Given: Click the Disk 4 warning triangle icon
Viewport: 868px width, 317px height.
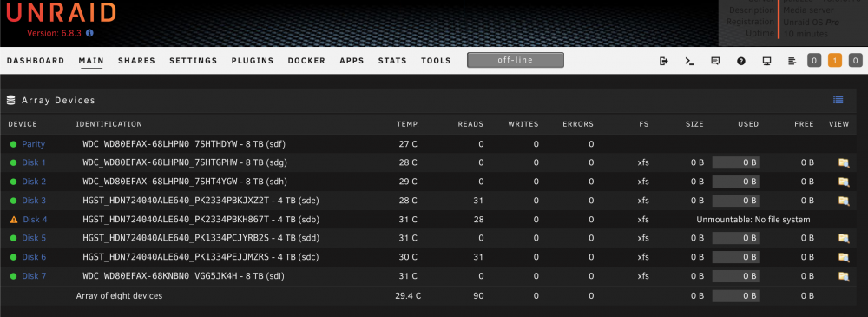Looking at the screenshot, I should point(14,220).
